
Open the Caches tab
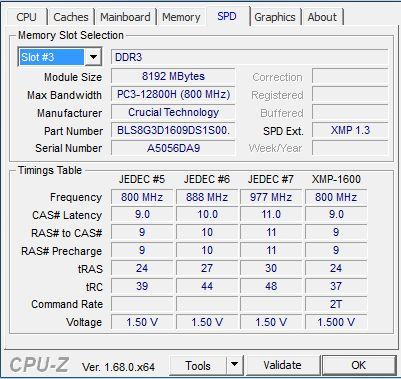click(x=71, y=17)
